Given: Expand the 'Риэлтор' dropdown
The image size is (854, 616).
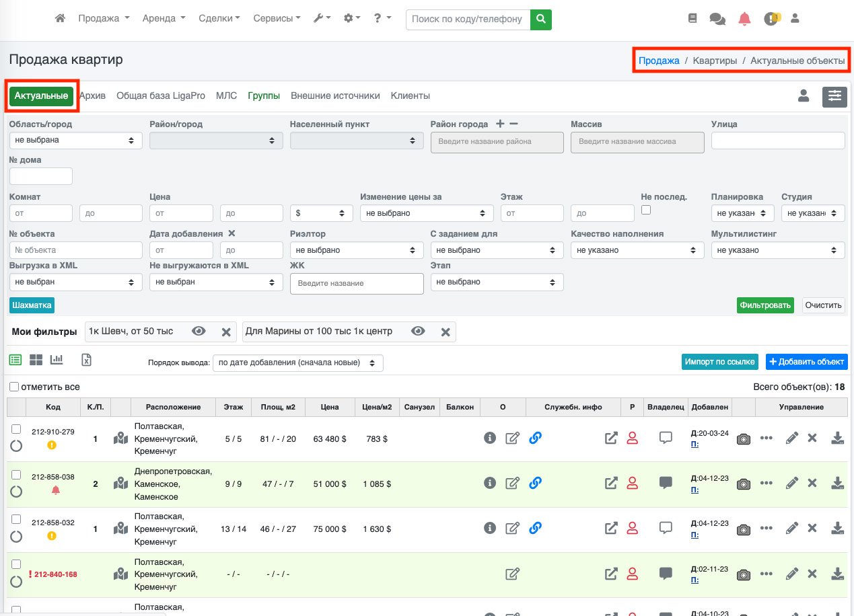Looking at the screenshot, I should click(x=356, y=250).
